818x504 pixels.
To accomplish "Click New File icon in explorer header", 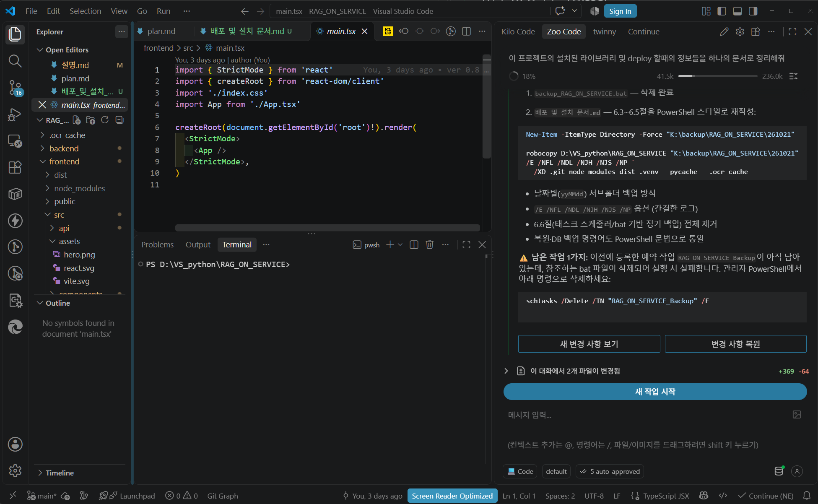I will pos(76,120).
